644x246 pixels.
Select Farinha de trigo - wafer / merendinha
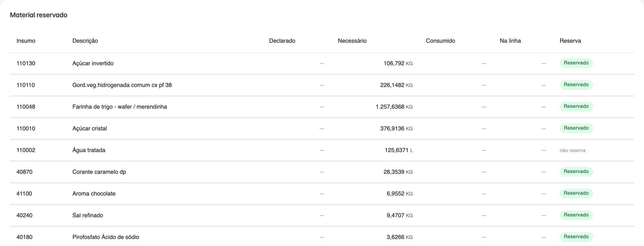(x=119, y=107)
